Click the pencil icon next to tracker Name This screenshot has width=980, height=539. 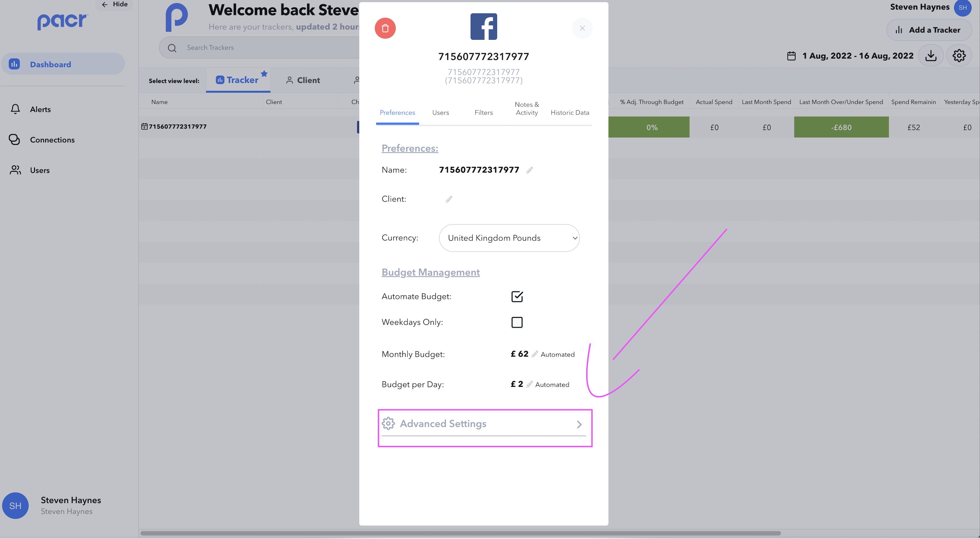point(529,170)
